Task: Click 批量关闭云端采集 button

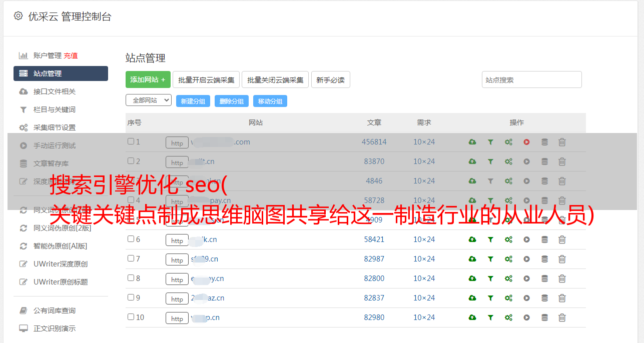Action: point(275,79)
